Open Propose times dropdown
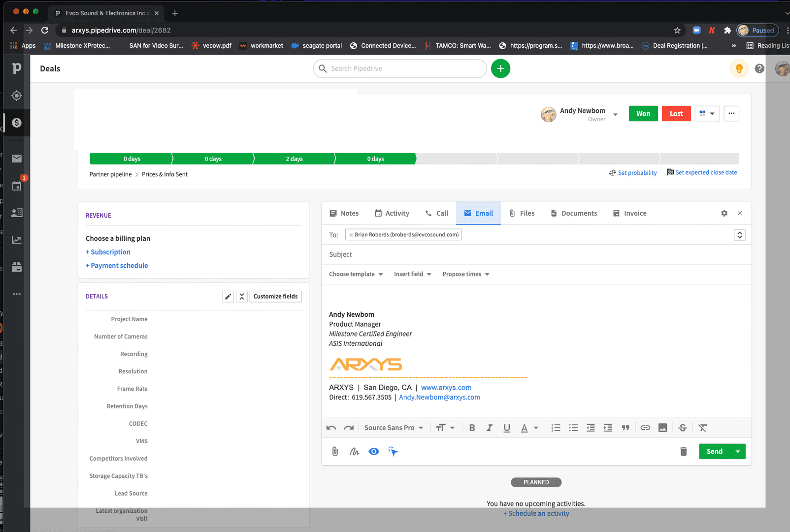The height and width of the screenshot is (532, 790). pos(466,274)
